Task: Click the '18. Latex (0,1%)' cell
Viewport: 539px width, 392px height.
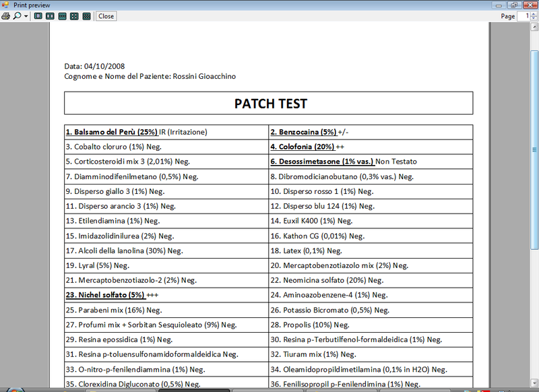Action: (371, 251)
